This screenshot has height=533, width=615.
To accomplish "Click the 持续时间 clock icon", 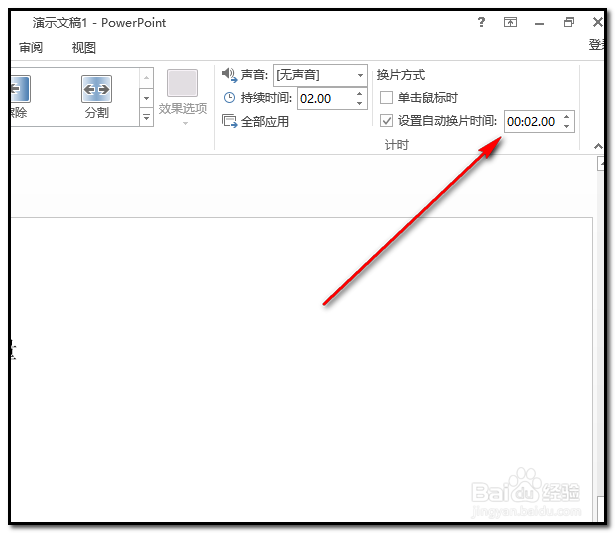I will coord(229,98).
